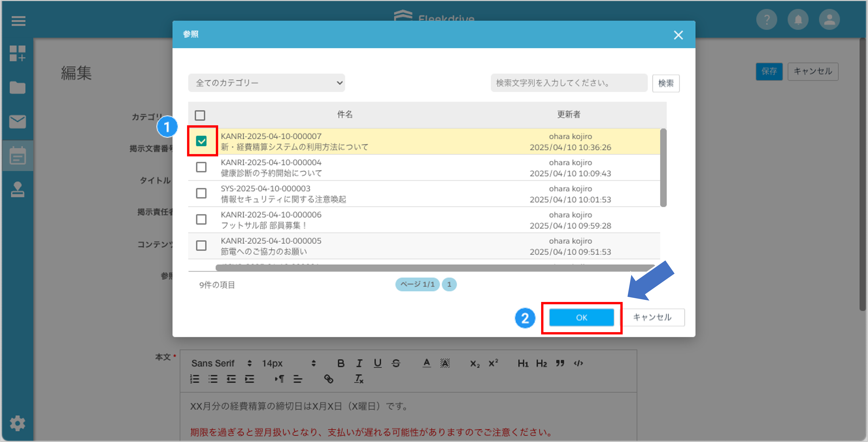This screenshot has height=442, width=868.
Task: Insert a bulleted list
Action: coord(213,379)
